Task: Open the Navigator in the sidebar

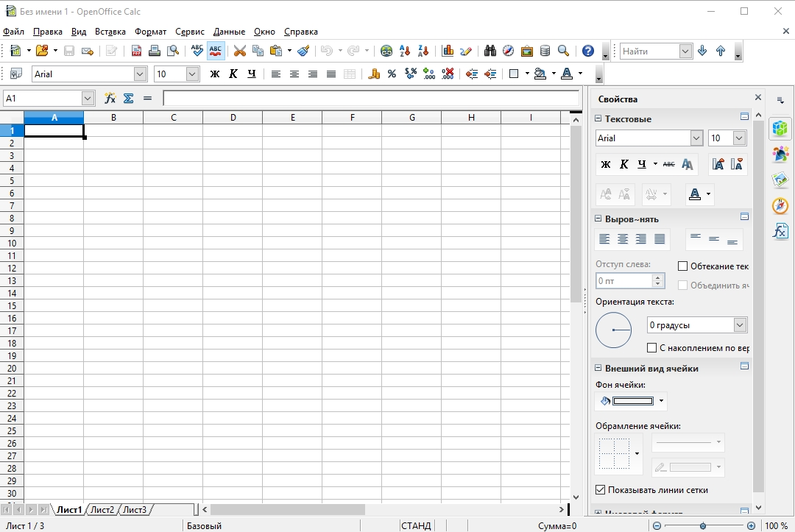Action: coord(780,206)
